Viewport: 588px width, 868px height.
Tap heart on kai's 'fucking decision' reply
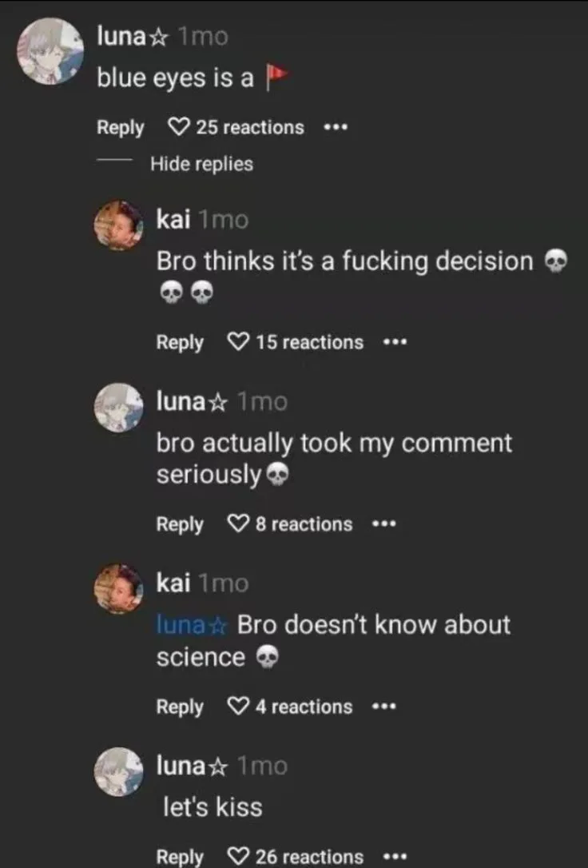[x=239, y=342]
